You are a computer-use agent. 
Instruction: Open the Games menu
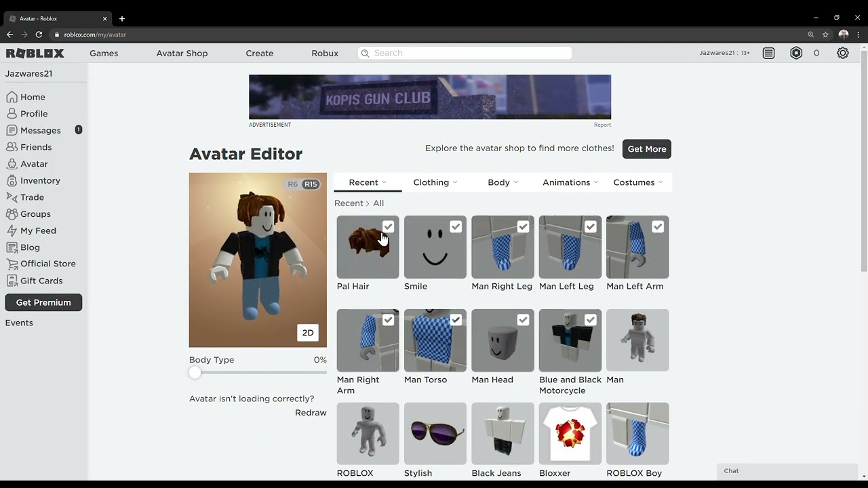104,53
